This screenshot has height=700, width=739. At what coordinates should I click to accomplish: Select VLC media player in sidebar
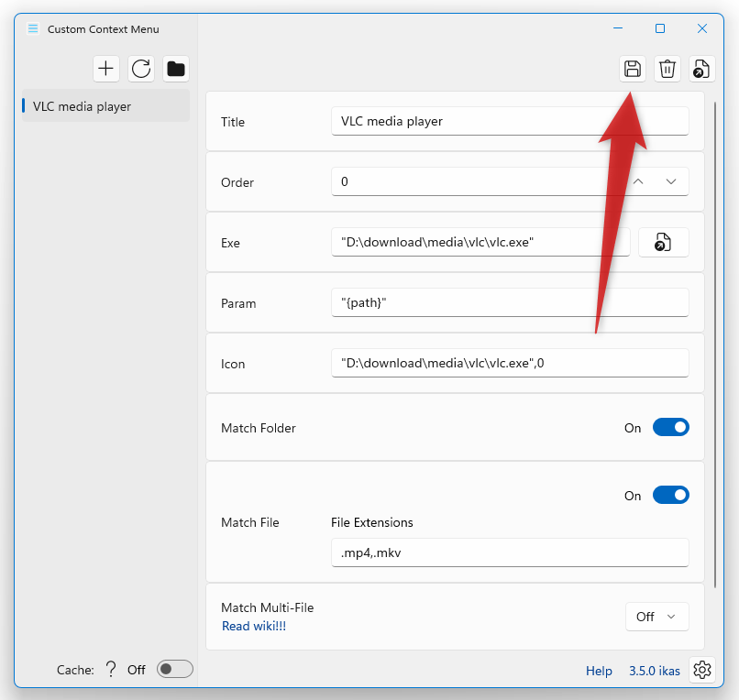tap(105, 106)
